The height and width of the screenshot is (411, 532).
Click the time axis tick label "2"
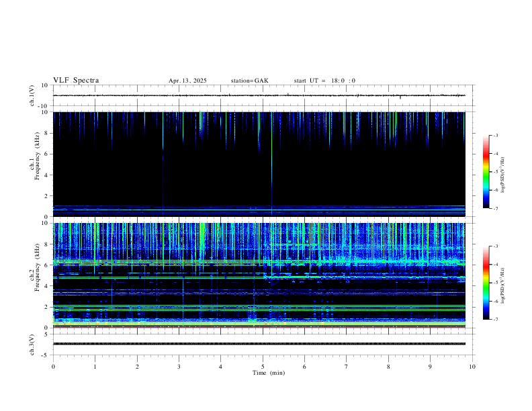tap(137, 367)
